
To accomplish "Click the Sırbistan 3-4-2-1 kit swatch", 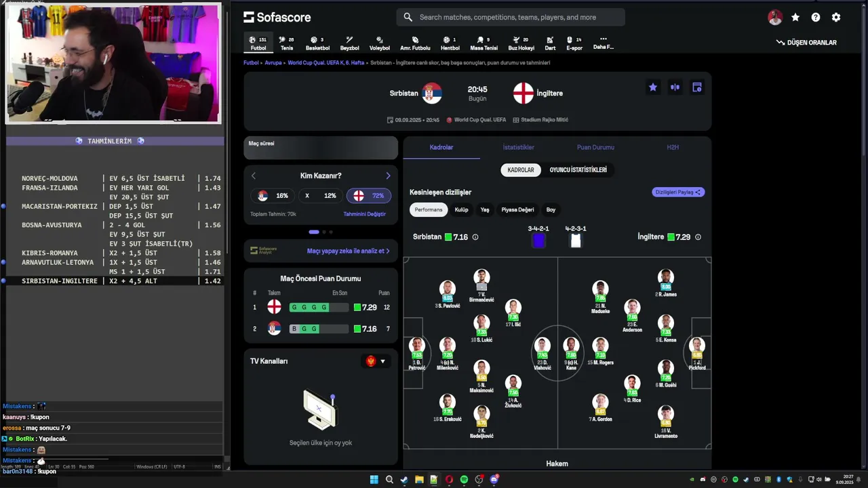I will 538,240.
